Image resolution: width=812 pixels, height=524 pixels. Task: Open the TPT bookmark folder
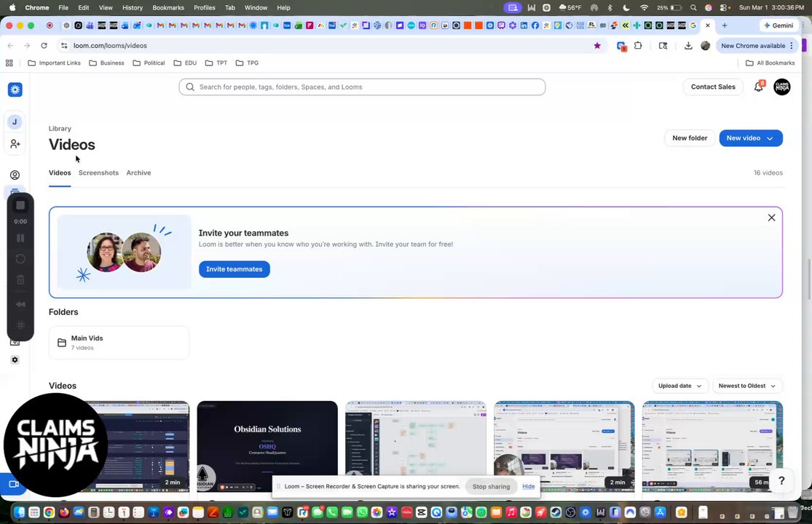216,63
